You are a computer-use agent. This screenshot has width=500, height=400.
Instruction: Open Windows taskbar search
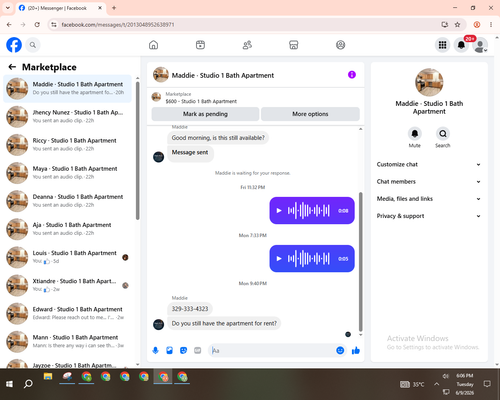coord(28,384)
